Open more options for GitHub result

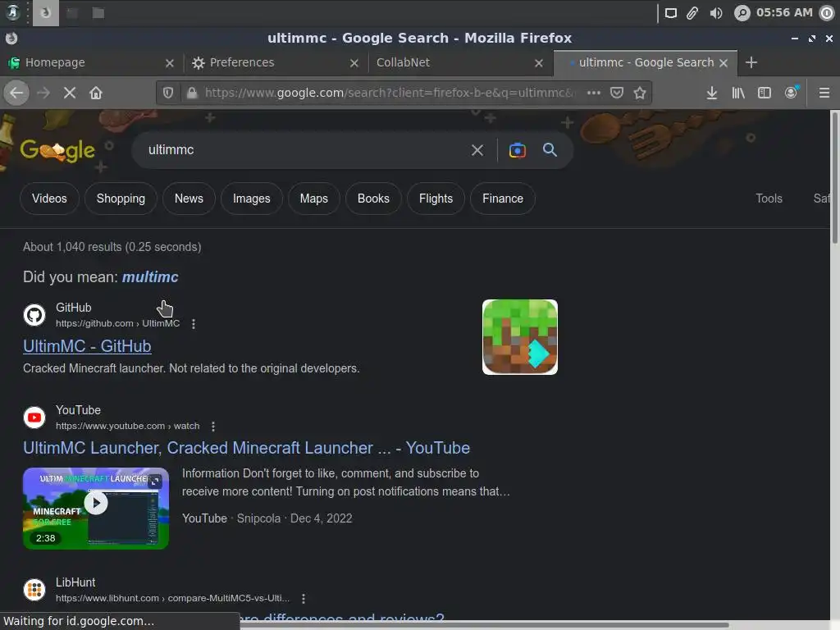click(x=194, y=323)
